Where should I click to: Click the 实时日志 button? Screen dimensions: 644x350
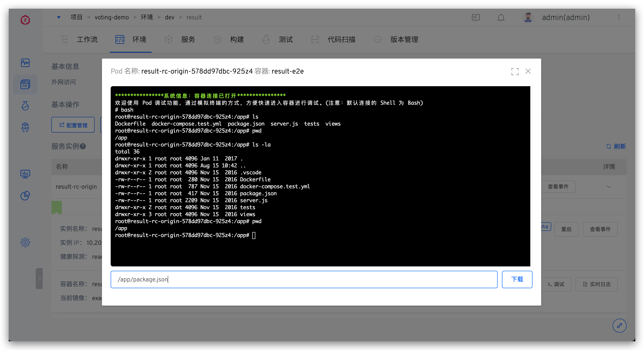pos(597,284)
